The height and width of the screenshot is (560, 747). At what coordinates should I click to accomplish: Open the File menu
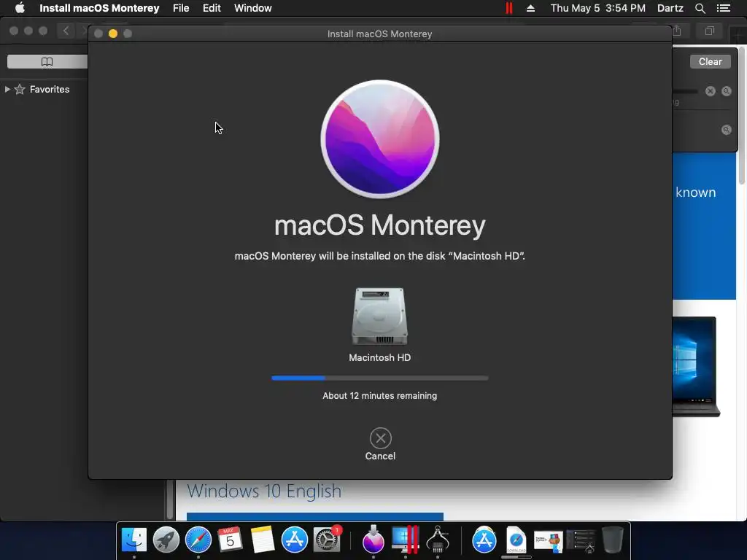coord(181,8)
